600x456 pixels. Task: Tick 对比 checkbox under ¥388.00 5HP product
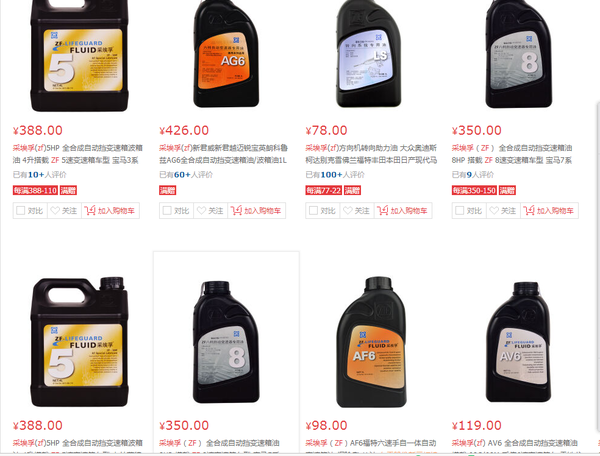[21, 210]
